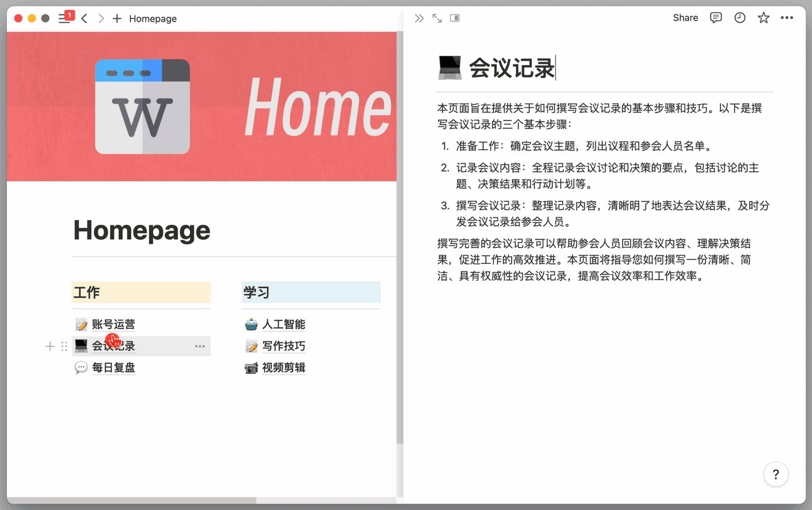Screen dimensions: 812x510
Task: Open the help question mark button
Action: click(775, 474)
